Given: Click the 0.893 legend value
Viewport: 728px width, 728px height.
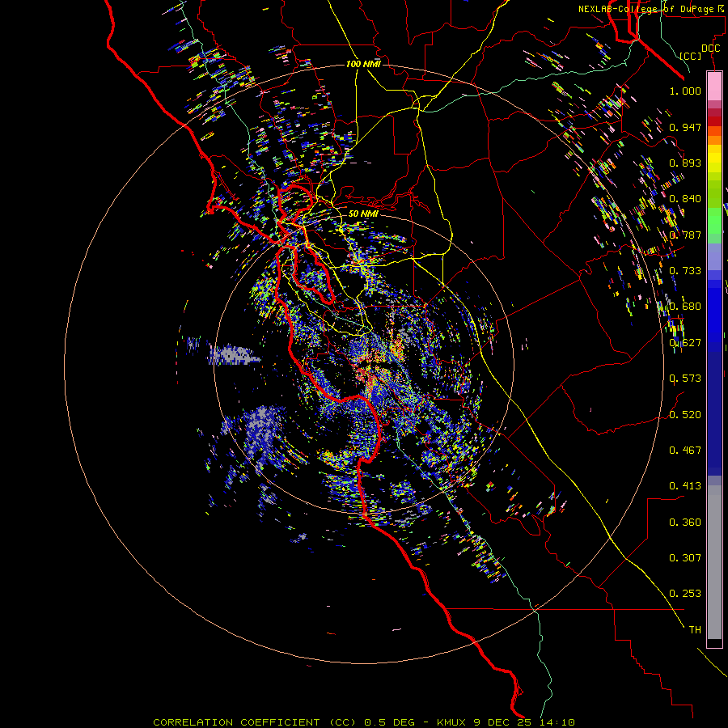Looking at the screenshot, I should coord(685,163).
